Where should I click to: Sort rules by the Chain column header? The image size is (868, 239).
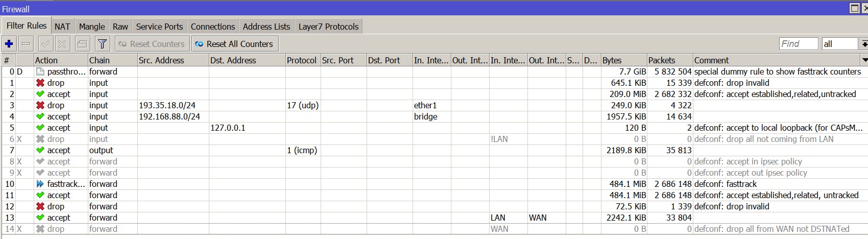(x=112, y=60)
